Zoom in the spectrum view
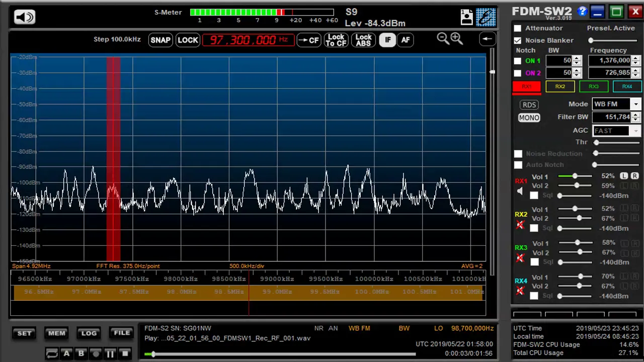The height and width of the screenshot is (362, 644). pyautogui.click(x=456, y=39)
